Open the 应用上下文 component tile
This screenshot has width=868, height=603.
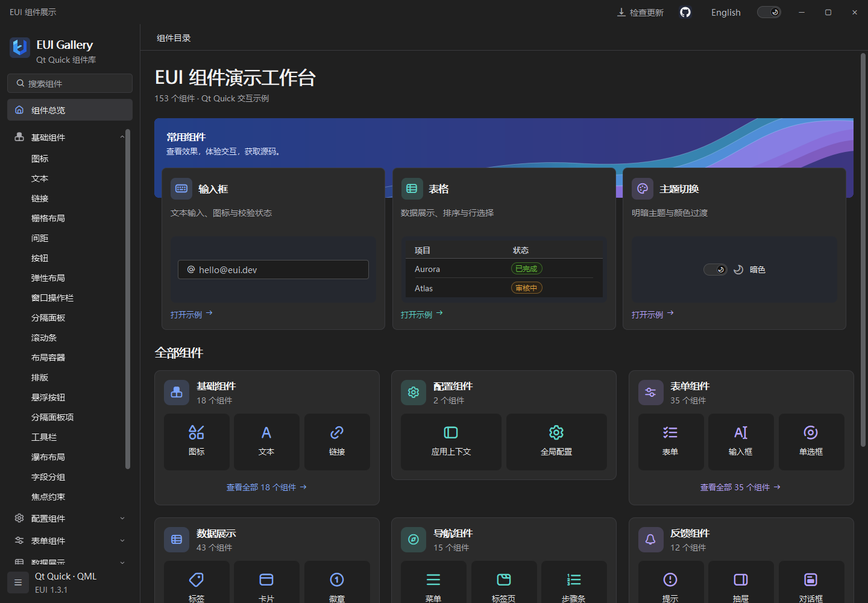[x=451, y=442]
